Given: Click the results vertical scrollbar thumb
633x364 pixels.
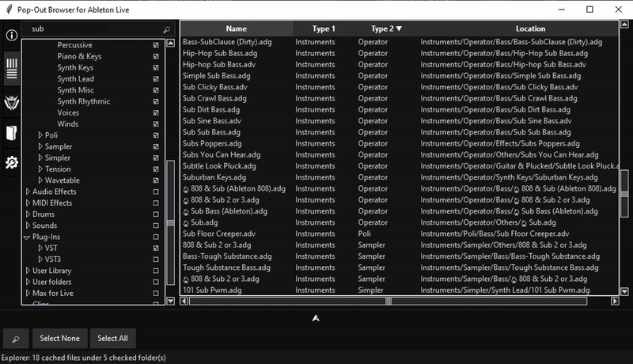Looking at the screenshot, I should click(x=624, y=194).
